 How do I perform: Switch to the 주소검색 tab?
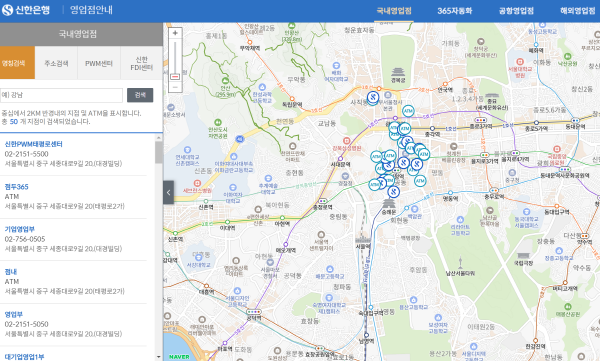56,63
